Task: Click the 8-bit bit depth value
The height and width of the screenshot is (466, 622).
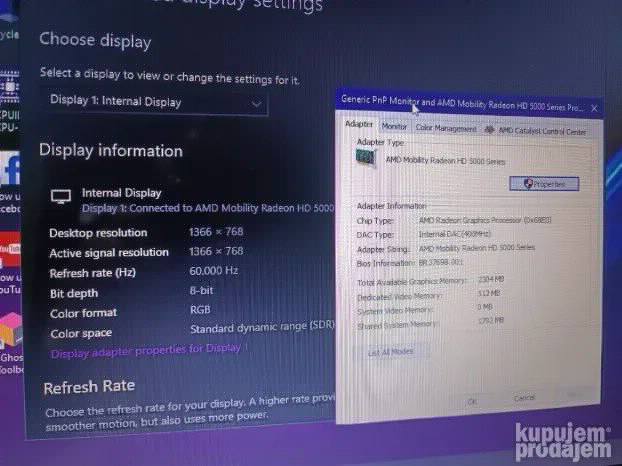Action: click(x=201, y=291)
